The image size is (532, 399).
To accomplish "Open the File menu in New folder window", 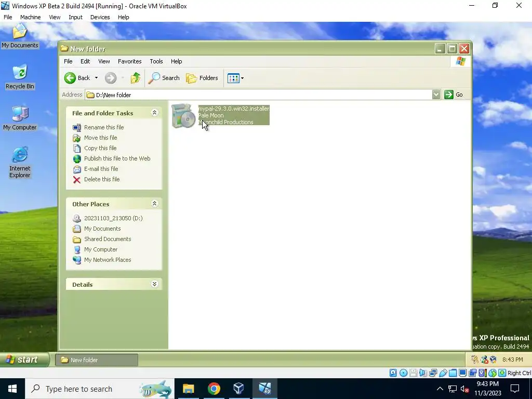I will 68,61.
